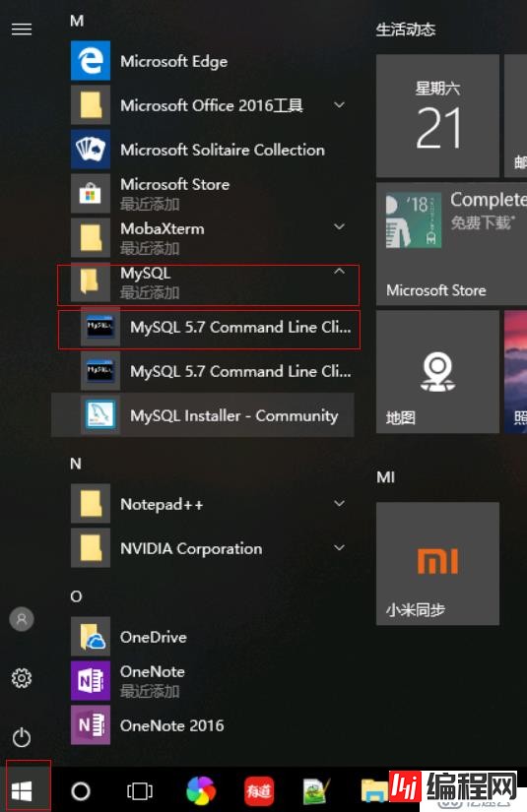Expand the NVIDIA Corporation folder chevron
Viewport: 527px width, 812px height.
(x=340, y=547)
